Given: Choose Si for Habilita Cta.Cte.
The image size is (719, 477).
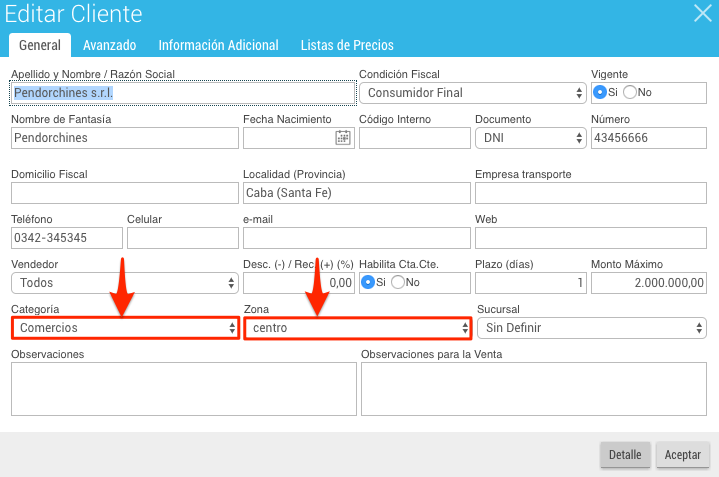Looking at the screenshot, I should [368, 282].
